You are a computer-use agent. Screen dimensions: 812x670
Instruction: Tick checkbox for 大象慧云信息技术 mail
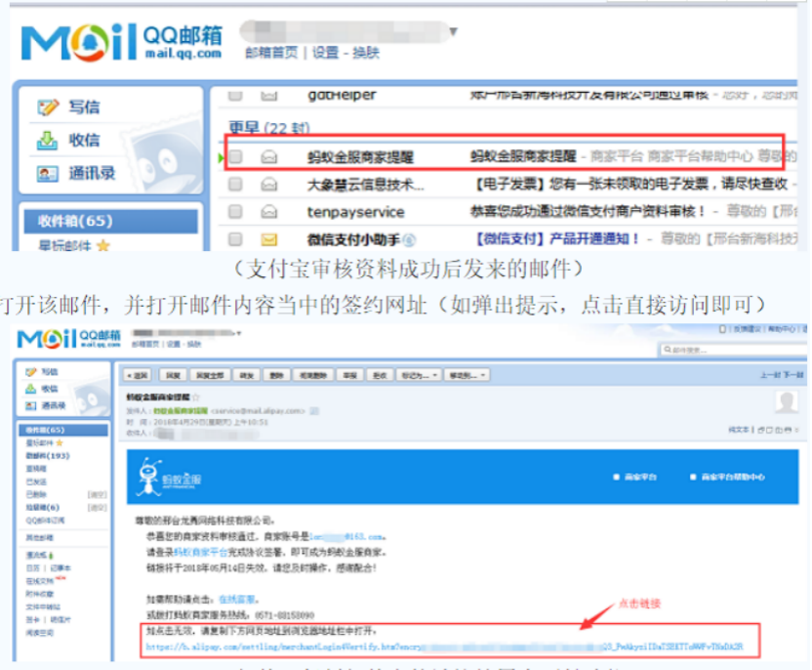(x=235, y=184)
